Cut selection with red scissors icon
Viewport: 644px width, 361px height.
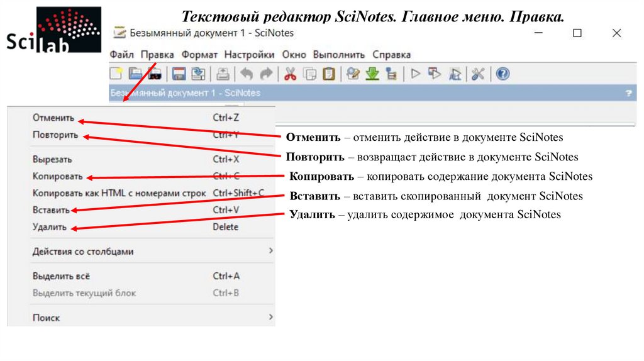(290, 74)
